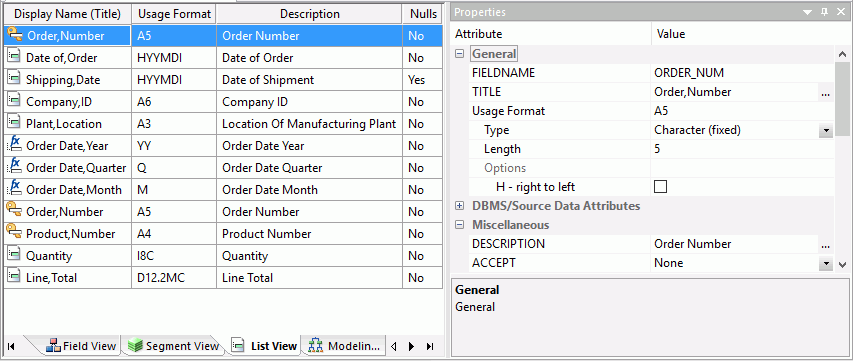
Task: Click the Order Date Month description cell
Action: pyautogui.click(x=310, y=190)
